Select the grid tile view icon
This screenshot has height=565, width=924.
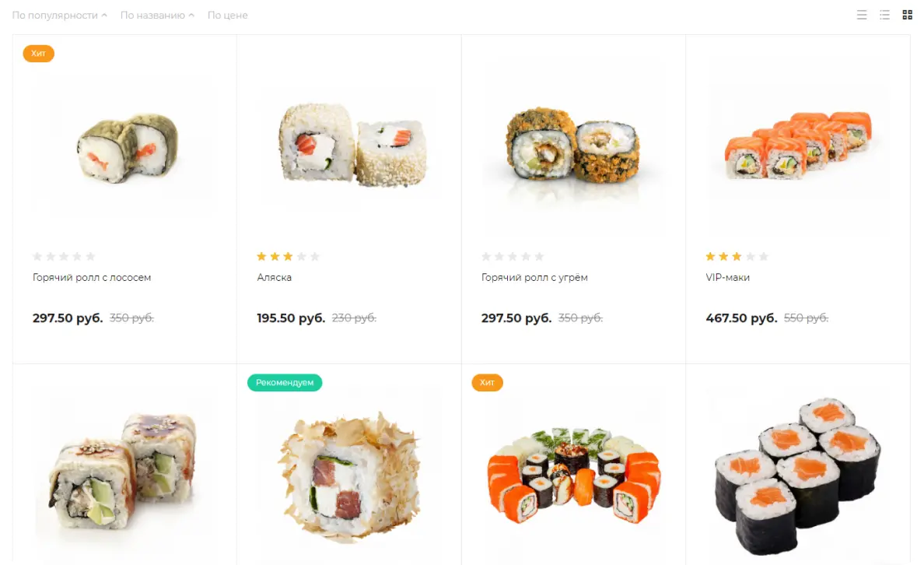point(908,15)
